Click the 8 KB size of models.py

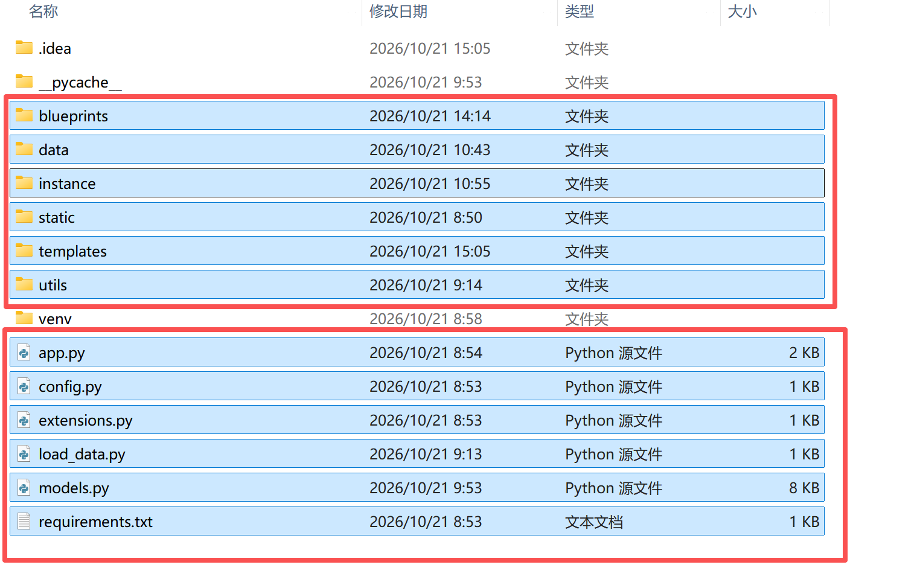click(804, 488)
